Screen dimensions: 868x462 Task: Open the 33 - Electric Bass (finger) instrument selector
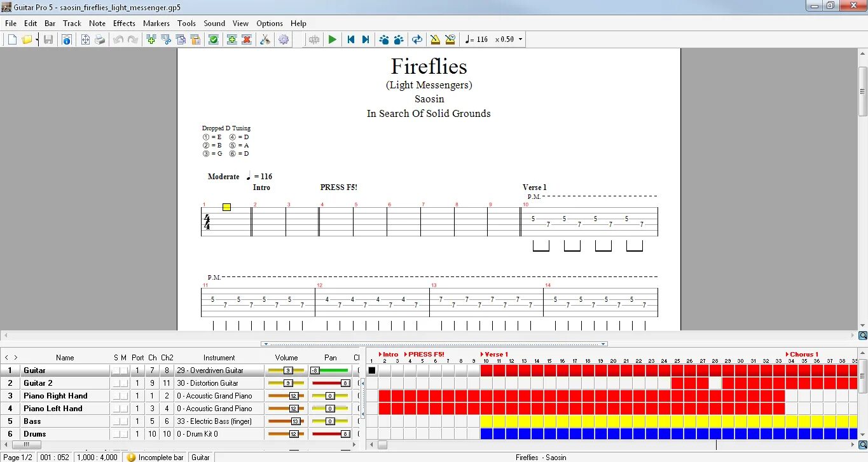(x=219, y=421)
